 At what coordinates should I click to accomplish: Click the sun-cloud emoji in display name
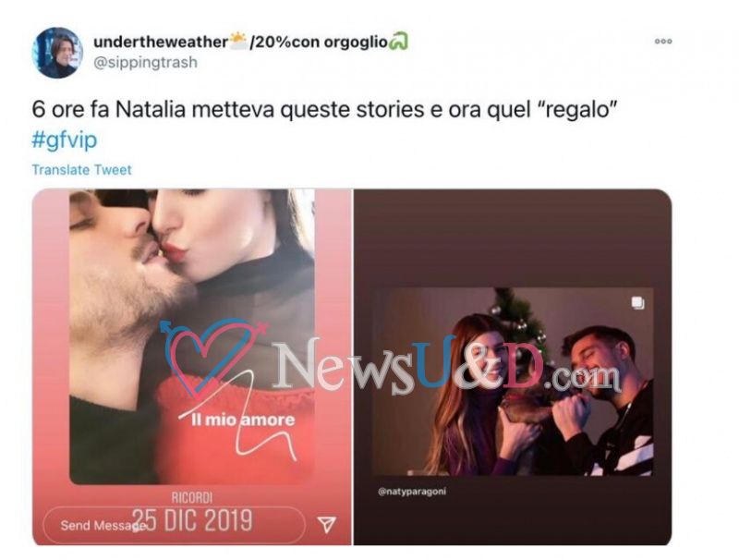[238, 42]
